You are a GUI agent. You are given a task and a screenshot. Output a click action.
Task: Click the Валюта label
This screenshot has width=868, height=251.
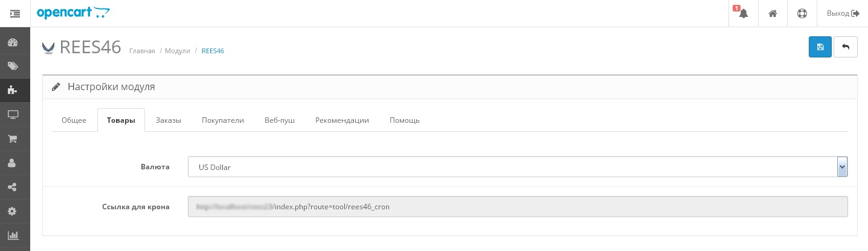(x=155, y=166)
